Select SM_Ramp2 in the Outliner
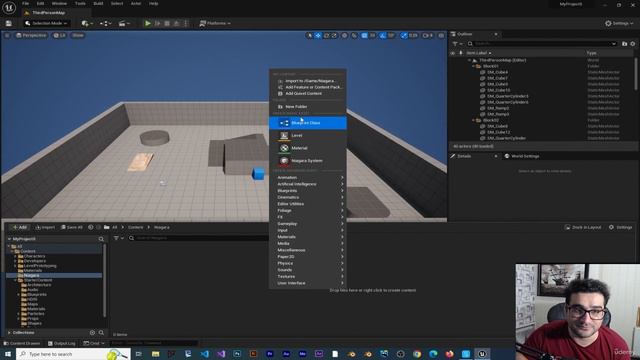 (x=498, y=108)
